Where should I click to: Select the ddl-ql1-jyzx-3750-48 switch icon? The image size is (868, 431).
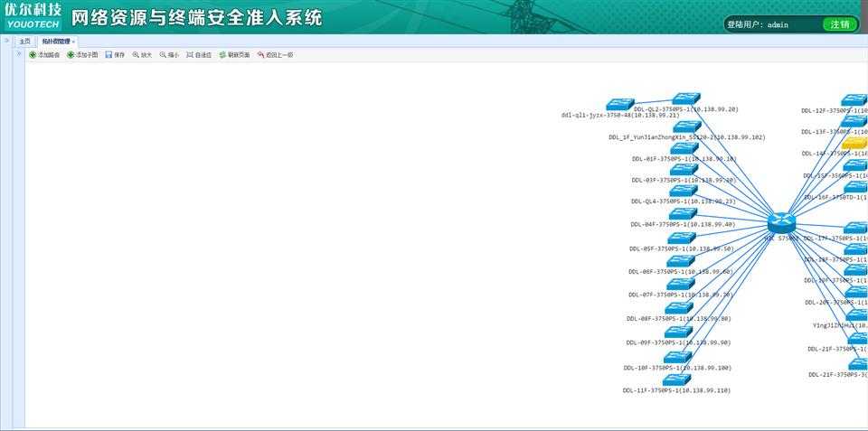(620, 105)
